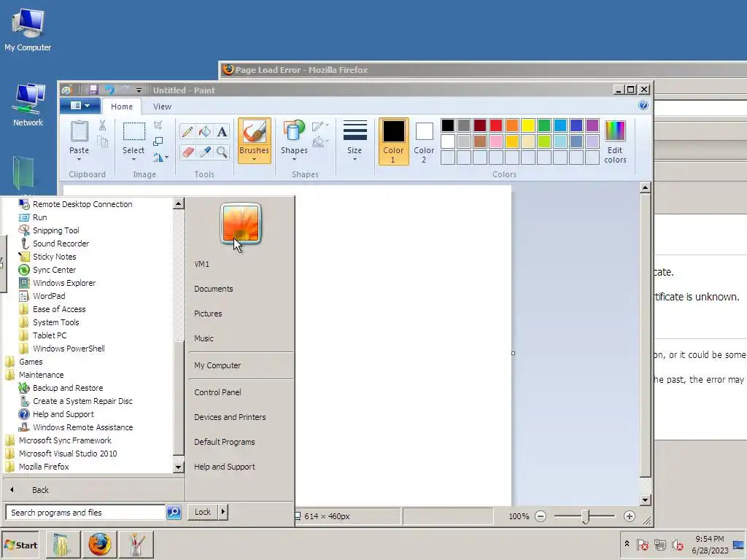Open Default Programs from Start menu
This screenshot has height=560, width=747.
[x=225, y=442]
